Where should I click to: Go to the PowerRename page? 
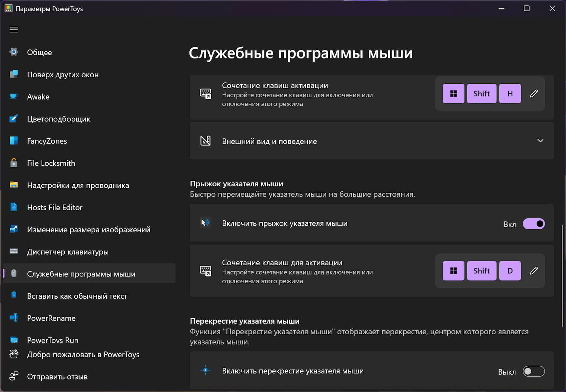(89, 318)
